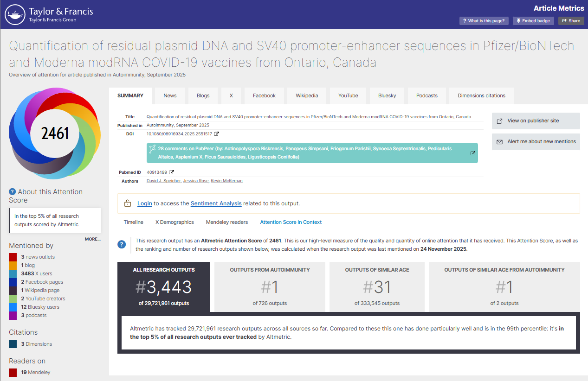Click the question mark icon beside About this Attention Score
The width and height of the screenshot is (588, 381).
point(13,192)
